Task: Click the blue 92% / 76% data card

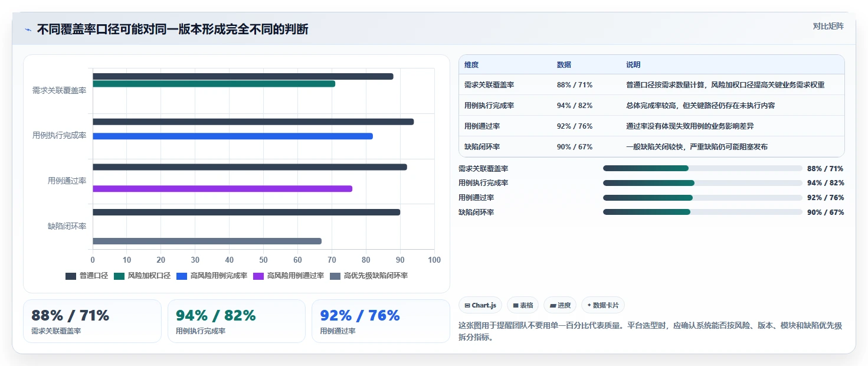Action: tap(381, 321)
